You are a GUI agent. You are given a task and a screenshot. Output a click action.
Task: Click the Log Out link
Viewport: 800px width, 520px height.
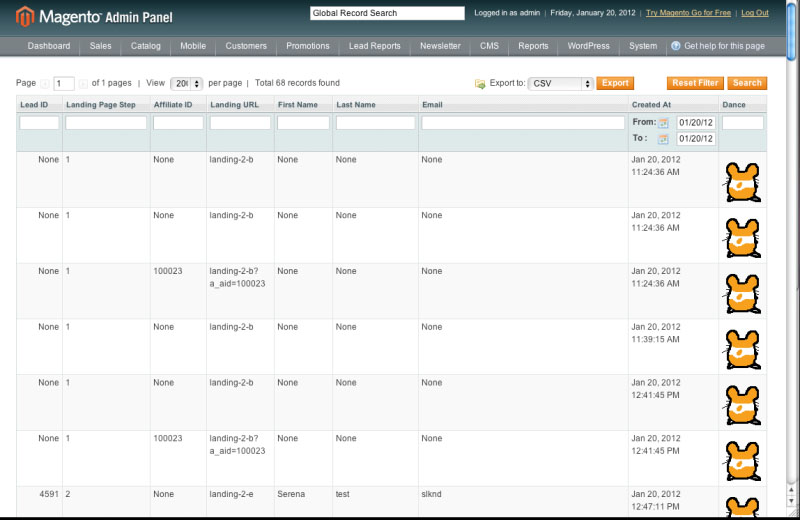pyautogui.click(x=754, y=13)
